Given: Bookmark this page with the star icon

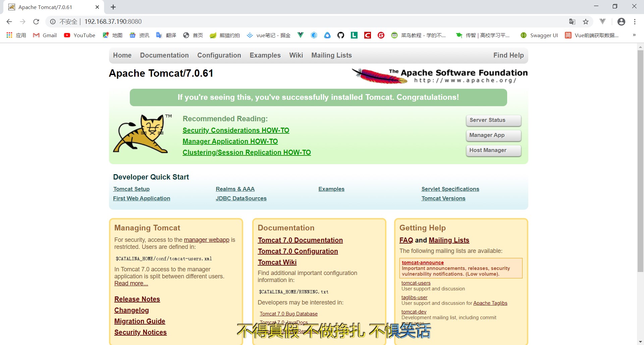Looking at the screenshot, I should pyautogui.click(x=586, y=22).
